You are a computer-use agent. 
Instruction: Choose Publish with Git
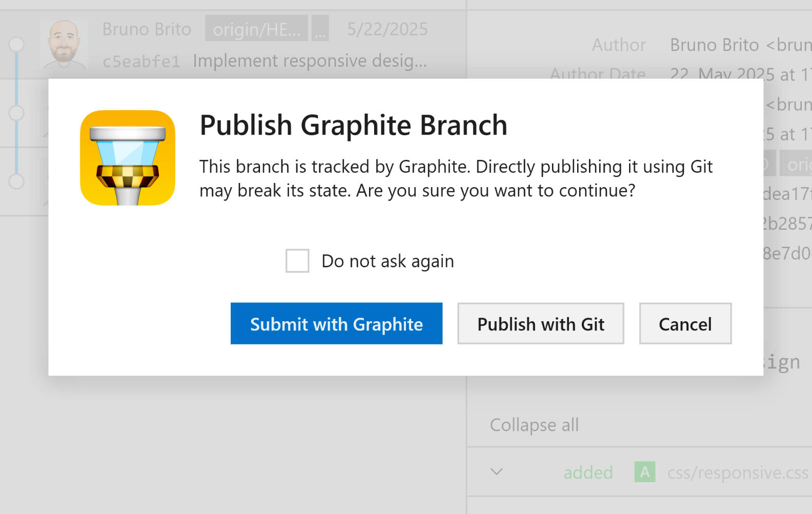click(x=540, y=324)
